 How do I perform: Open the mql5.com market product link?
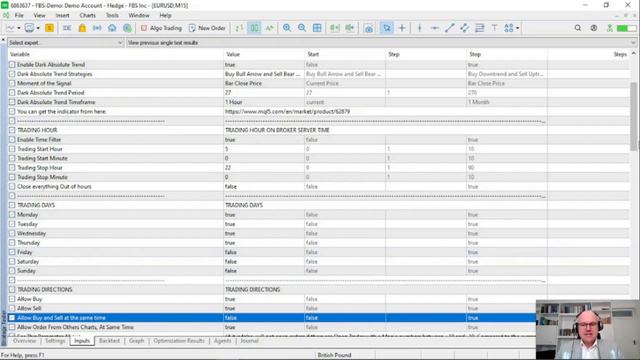(x=287, y=111)
